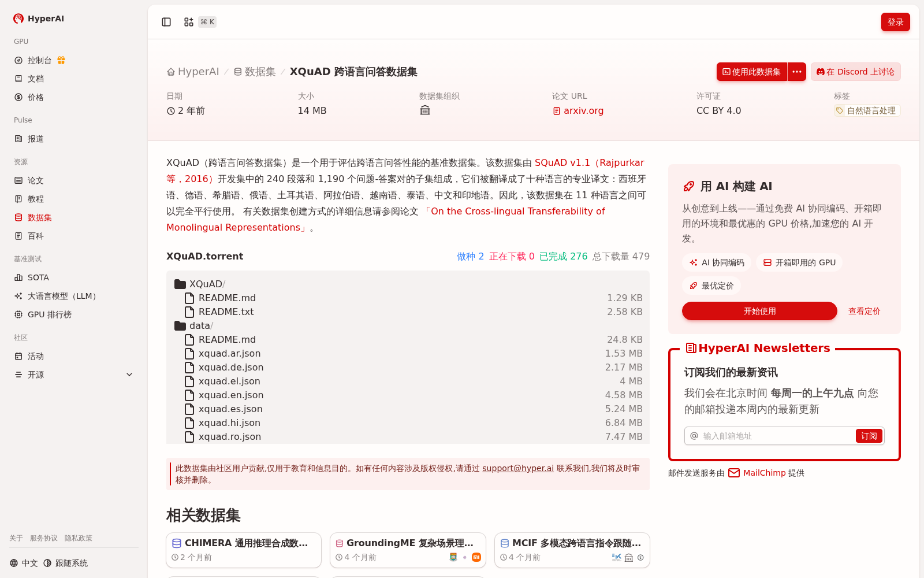Open 报道 in the sidebar
Image resolution: width=924 pixels, height=578 pixels.
[x=36, y=139]
